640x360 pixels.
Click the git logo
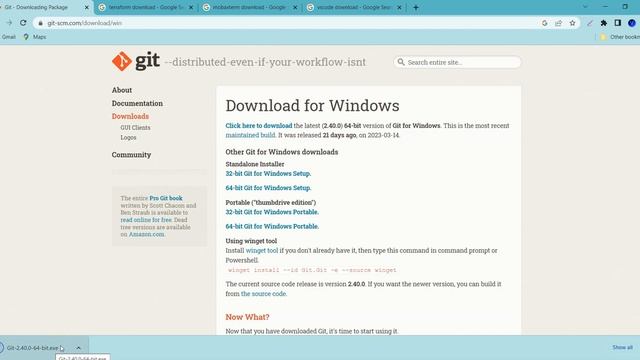click(136, 61)
